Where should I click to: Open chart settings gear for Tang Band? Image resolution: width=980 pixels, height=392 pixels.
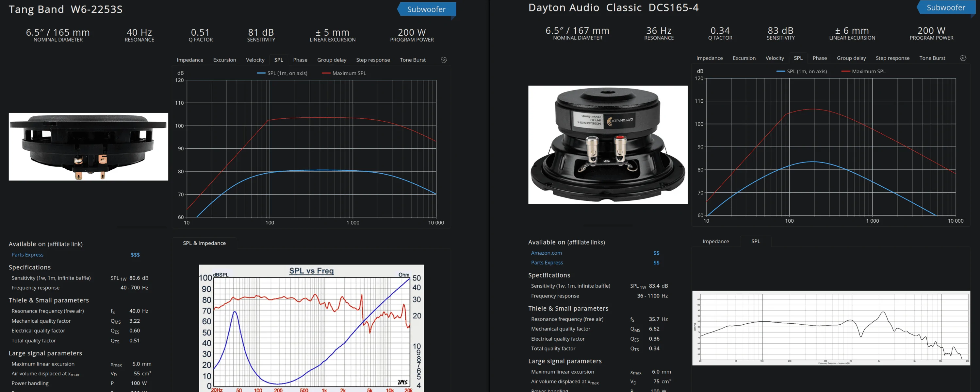(x=444, y=60)
